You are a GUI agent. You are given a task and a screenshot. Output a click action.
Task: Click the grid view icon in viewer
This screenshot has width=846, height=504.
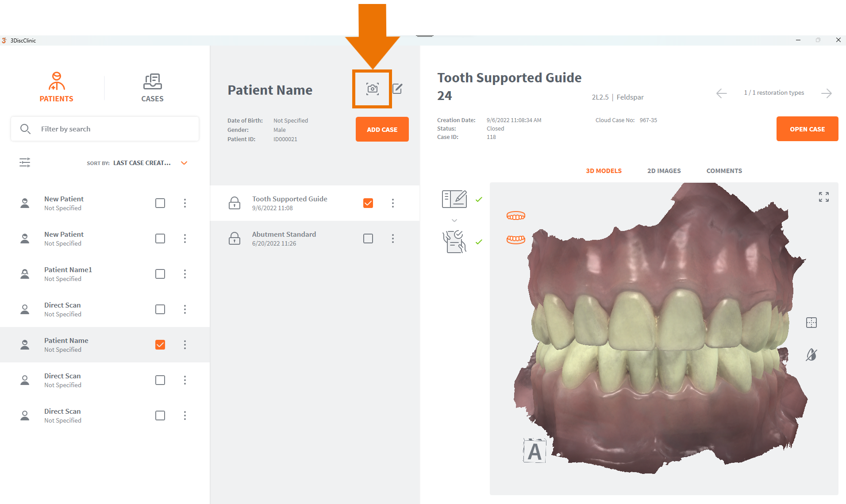[811, 323]
